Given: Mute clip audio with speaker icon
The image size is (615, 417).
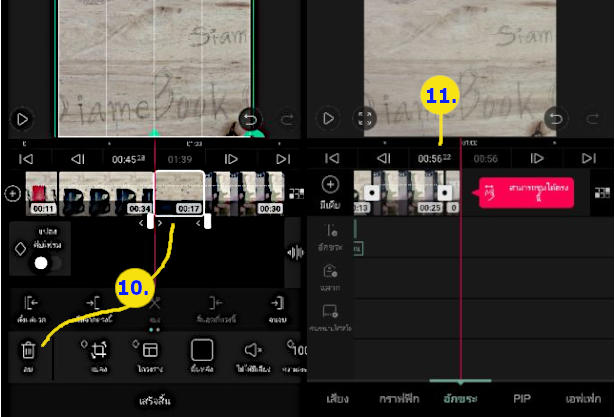Looking at the screenshot, I should pos(253,355).
